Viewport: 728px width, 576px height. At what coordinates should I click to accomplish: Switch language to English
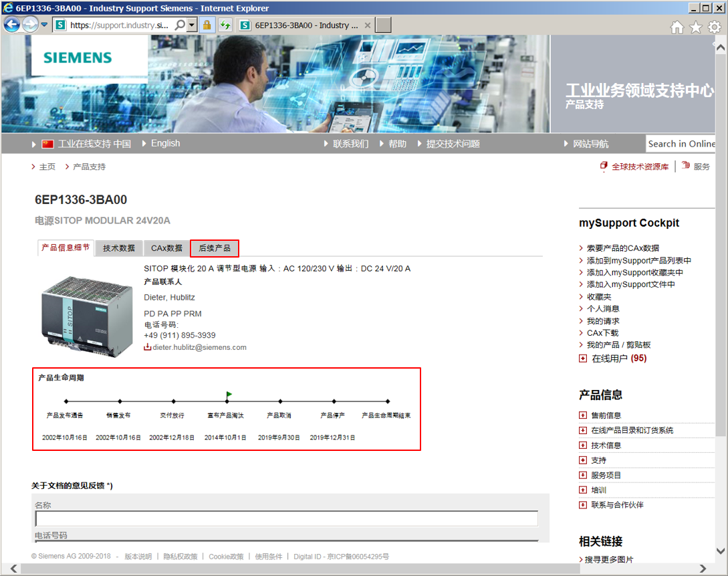click(x=165, y=144)
